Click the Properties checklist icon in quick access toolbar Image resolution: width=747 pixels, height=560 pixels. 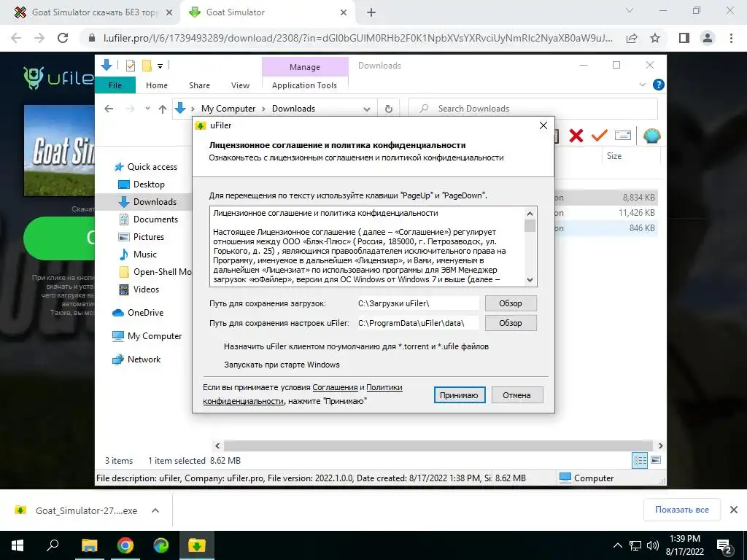pos(130,66)
